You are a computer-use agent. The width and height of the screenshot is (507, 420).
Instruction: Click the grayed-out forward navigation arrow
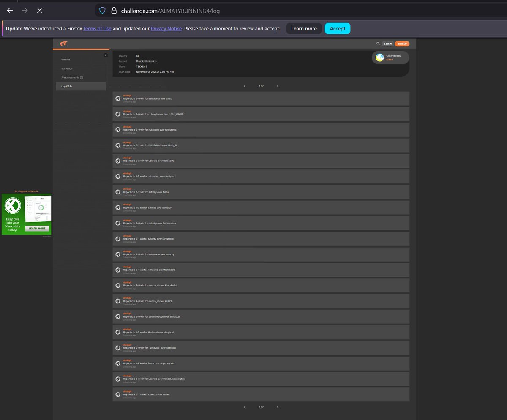[x=25, y=10]
